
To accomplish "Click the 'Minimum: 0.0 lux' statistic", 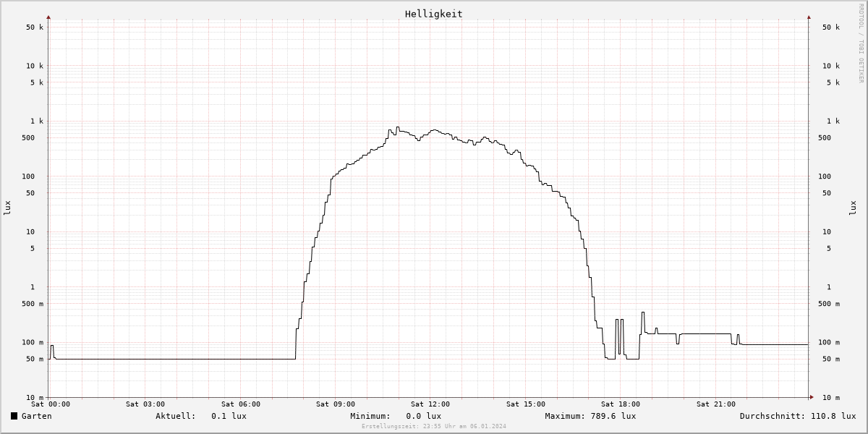I will click(x=396, y=416).
